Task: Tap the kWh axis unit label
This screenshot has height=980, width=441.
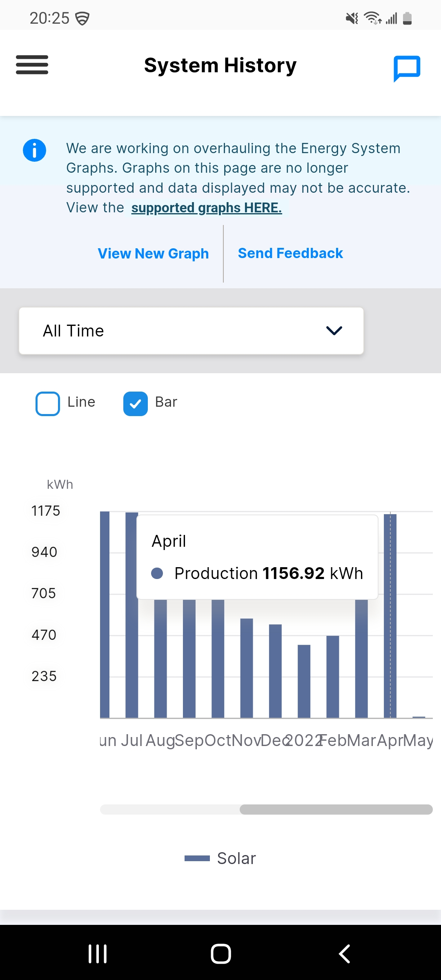Action: 60,484
